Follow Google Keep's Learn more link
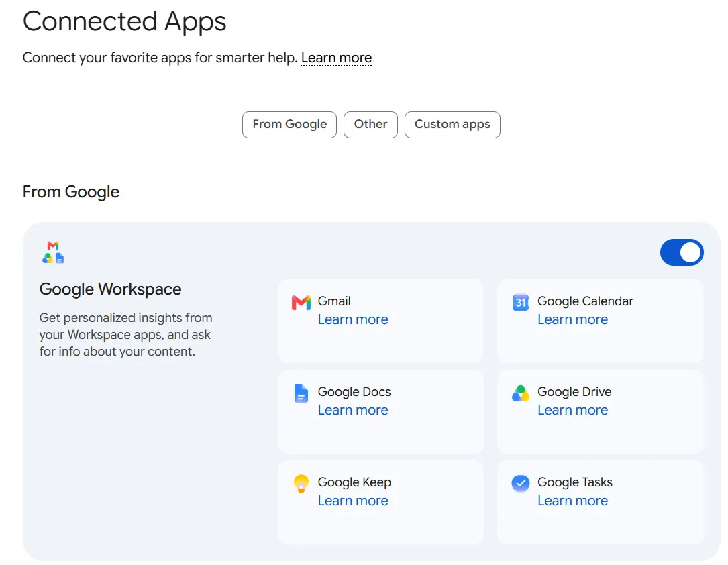Viewport: 728px width, 565px height. [353, 501]
